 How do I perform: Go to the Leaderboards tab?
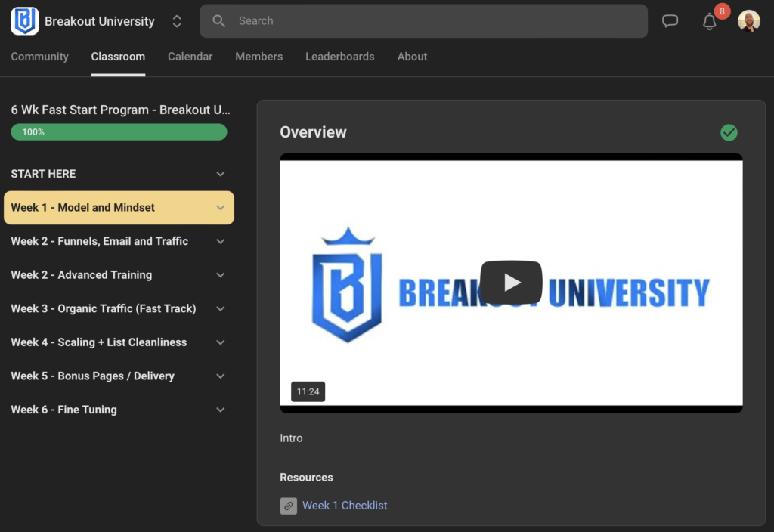[339, 57]
